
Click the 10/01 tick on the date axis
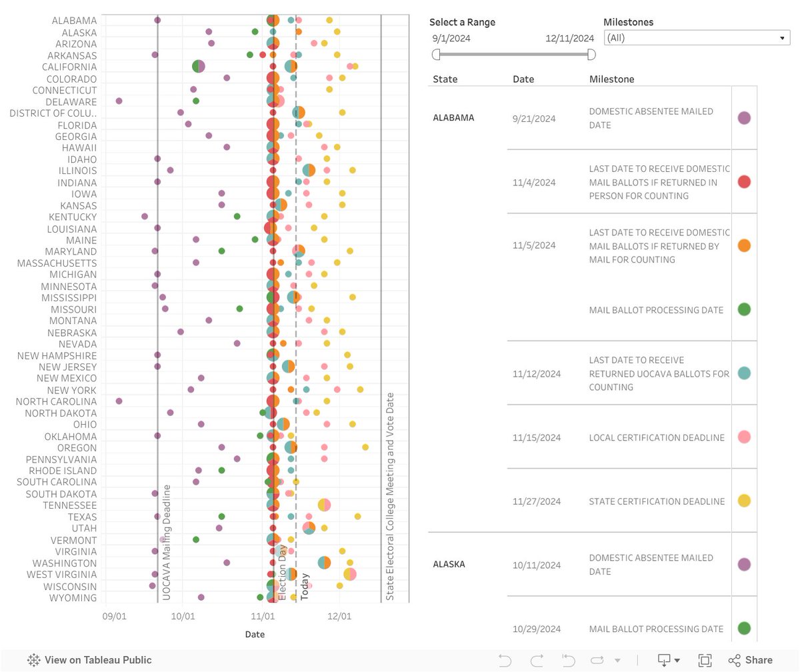pos(183,617)
